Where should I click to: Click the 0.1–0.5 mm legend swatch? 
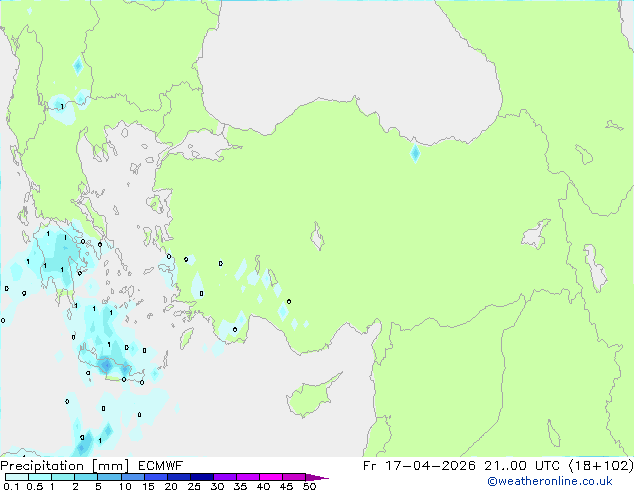[17, 477]
